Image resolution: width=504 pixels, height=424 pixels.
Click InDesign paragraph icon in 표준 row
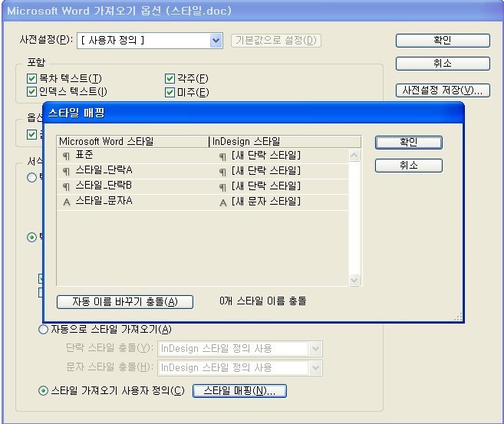(222, 156)
